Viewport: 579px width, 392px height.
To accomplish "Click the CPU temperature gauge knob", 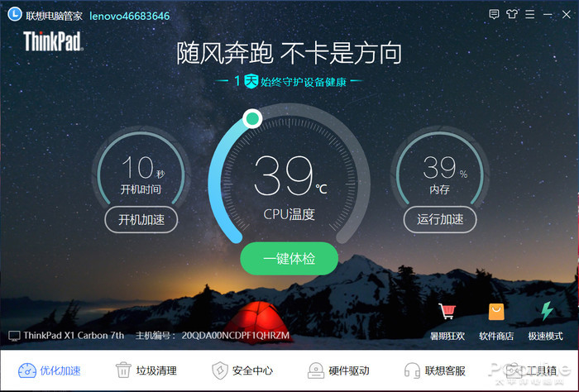I will 252,118.
